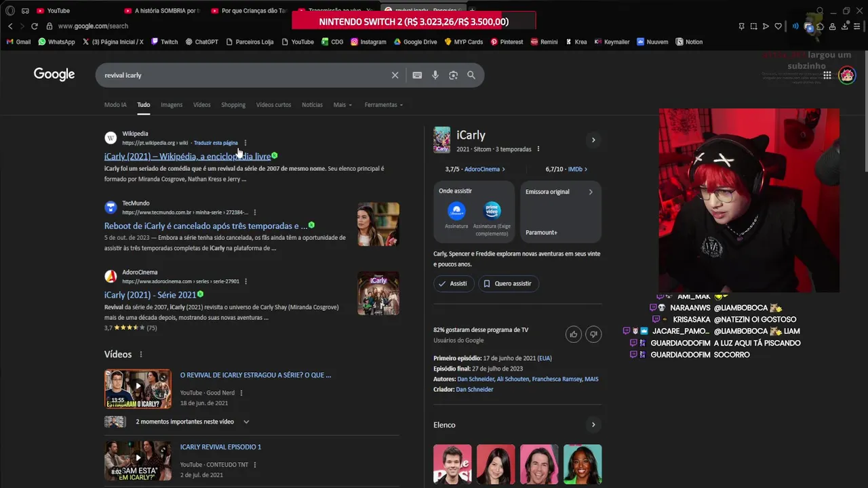Open the three-dot menu for Wikipedia result

245,143
